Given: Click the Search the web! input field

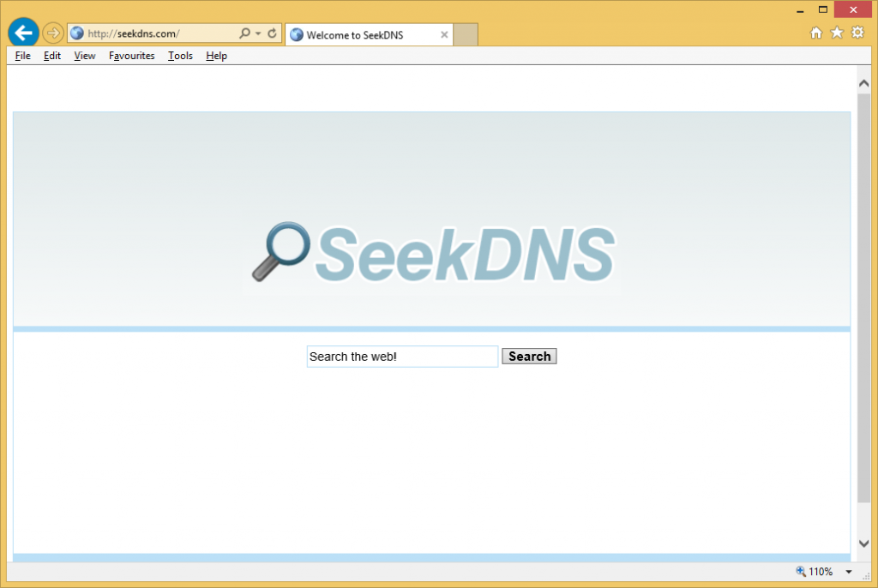Looking at the screenshot, I should [x=402, y=357].
